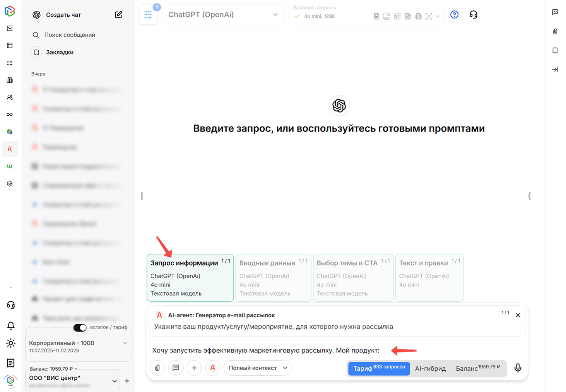The width and height of the screenshot is (566, 392).
Task: Select the Тариф 833 запросов option
Action: pyautogui.click(x=378, y=368)
